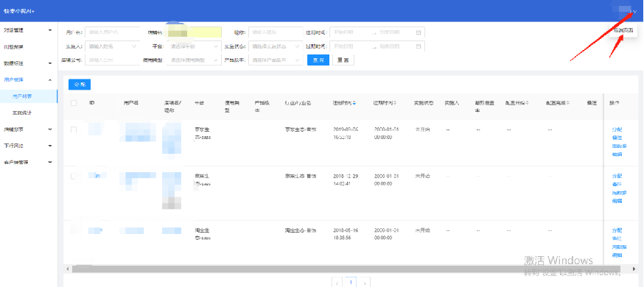Sort table by 过期时间 header column arrow
Image resolution: width=644 pixels, height=287 pixels.
click(395, 103)
